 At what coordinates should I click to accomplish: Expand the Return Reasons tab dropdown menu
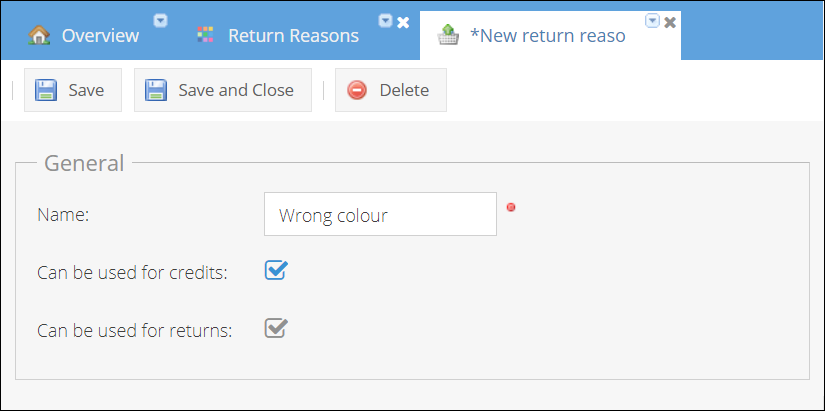385,20
